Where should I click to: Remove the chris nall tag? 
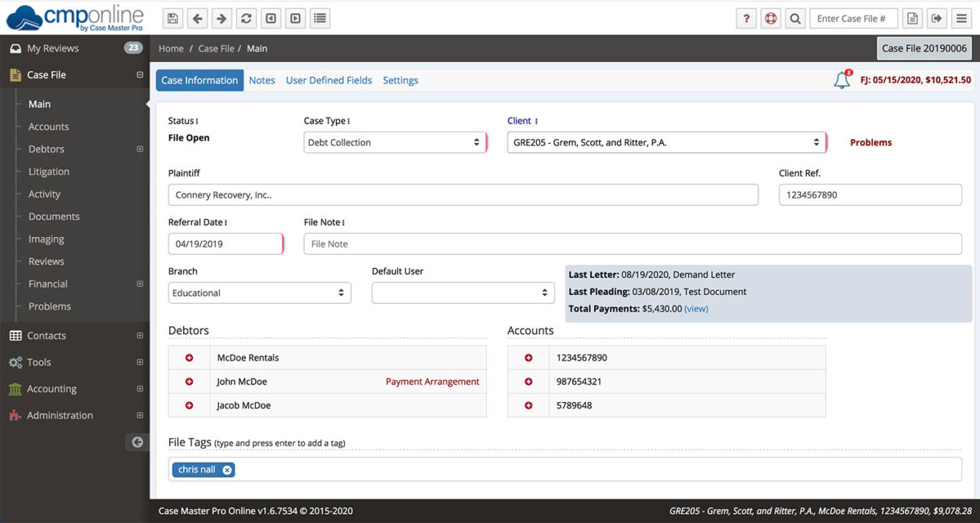click(227, 470)
